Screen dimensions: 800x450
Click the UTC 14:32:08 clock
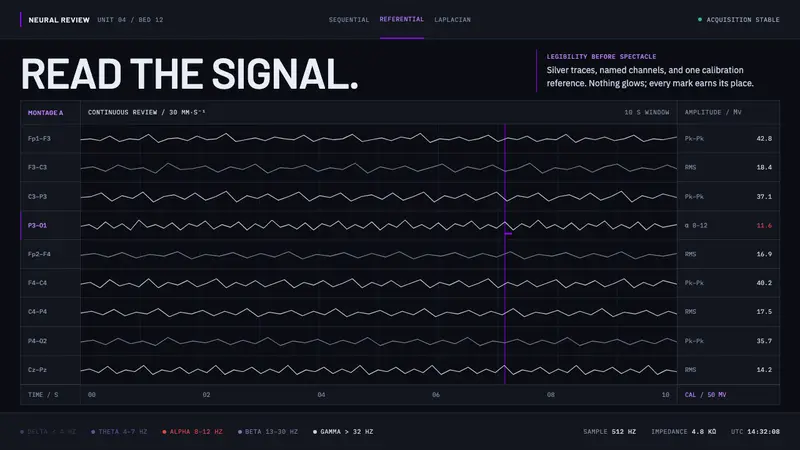tap(755, 432)
